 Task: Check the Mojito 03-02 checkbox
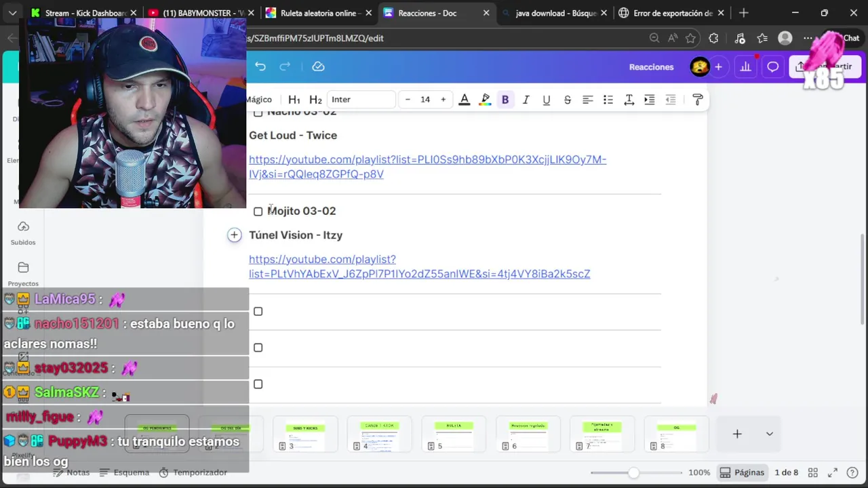pyautogui.click(x=258, y=211)
